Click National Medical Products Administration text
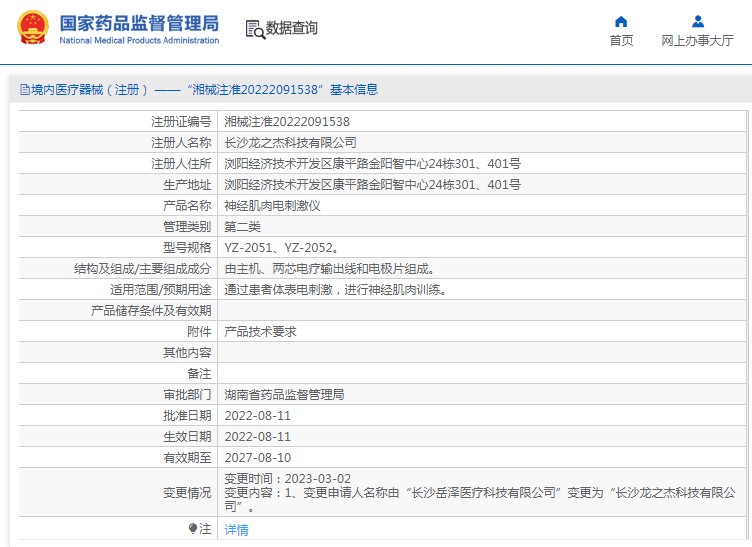 (x=139, y=41)
